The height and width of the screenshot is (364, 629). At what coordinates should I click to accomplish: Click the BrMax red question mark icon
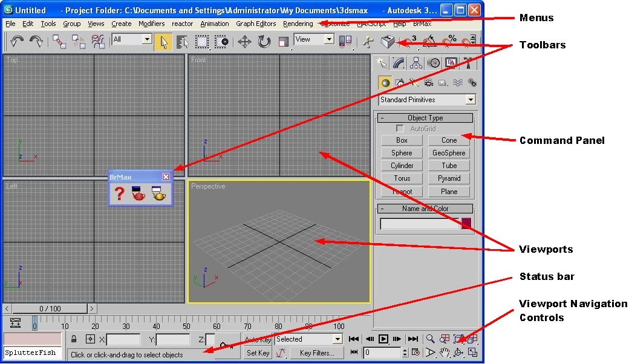(119, 193)
